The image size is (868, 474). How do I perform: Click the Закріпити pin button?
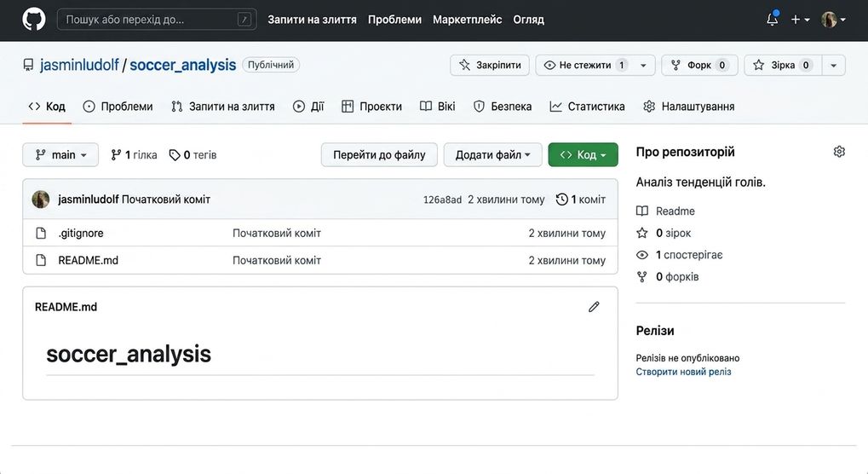(489, 66)
